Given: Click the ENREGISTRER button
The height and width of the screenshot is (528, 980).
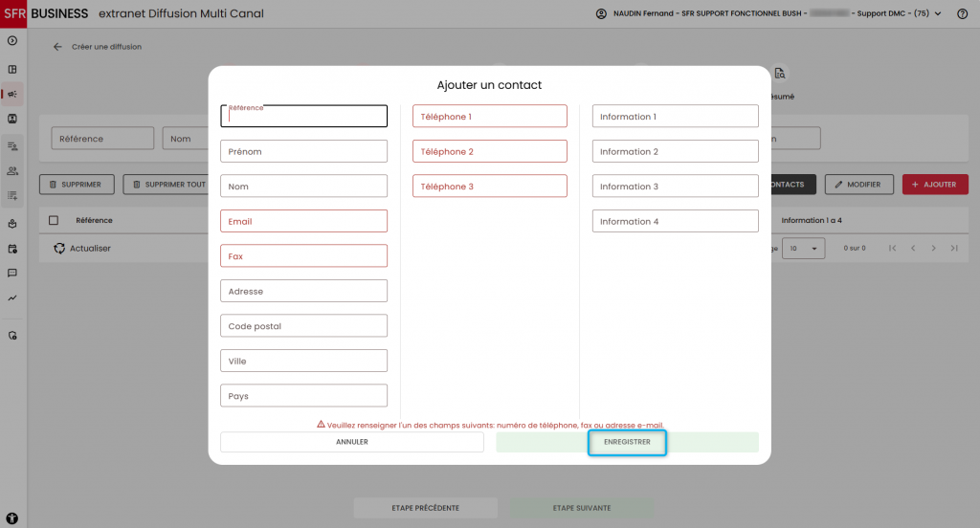Looking at the screenshot, I should [x=627, y=442].
